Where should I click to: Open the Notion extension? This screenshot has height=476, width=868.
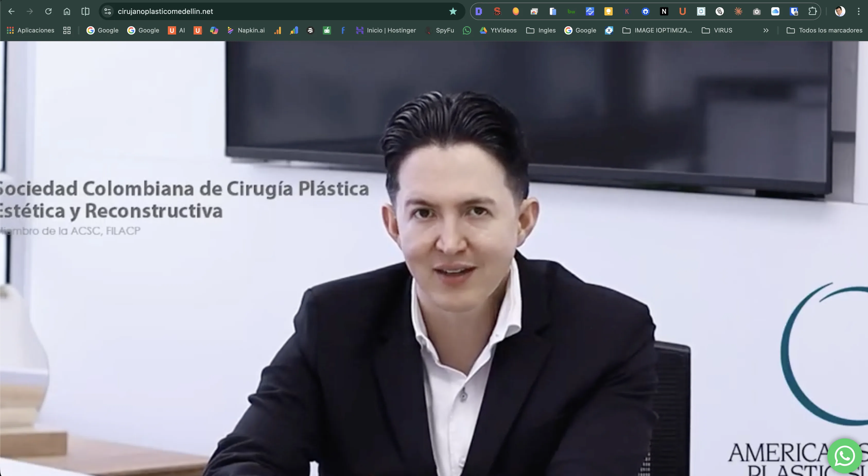click(x=664, y=11)
